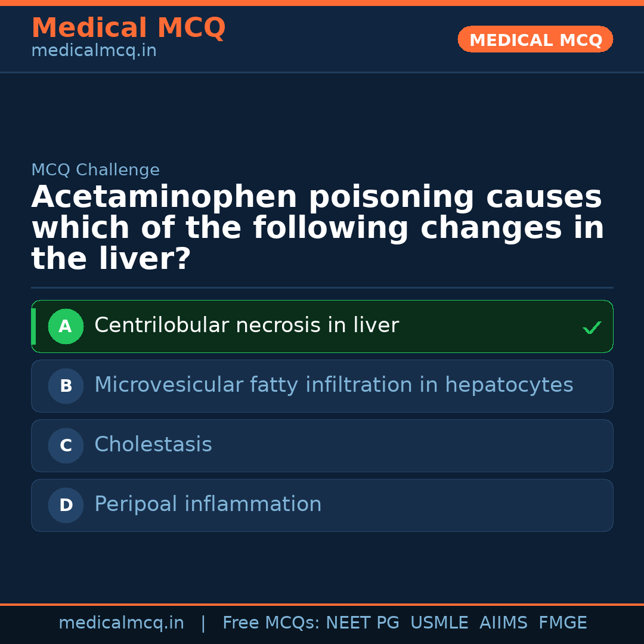
Task: Click the green A letter circle
Action: tap(66, 326)
